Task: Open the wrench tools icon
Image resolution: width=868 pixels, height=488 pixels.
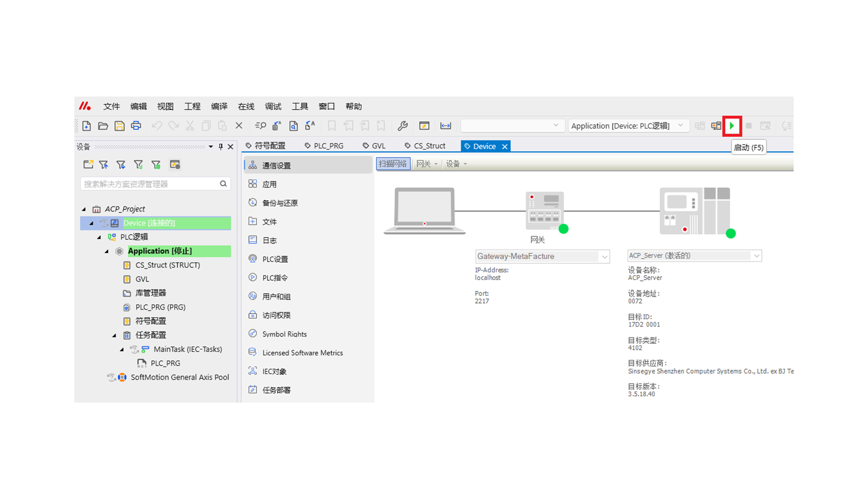Action: 402,126
